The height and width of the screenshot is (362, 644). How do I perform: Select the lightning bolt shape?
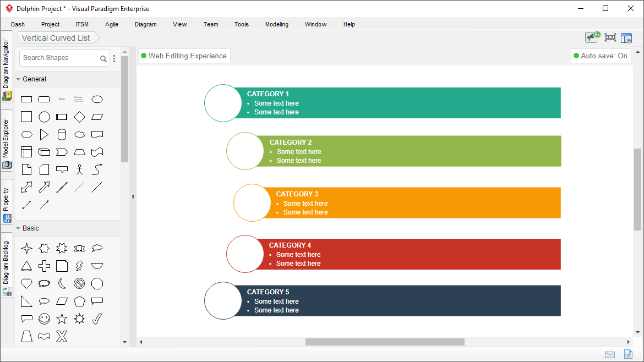(x=79, y=266)
